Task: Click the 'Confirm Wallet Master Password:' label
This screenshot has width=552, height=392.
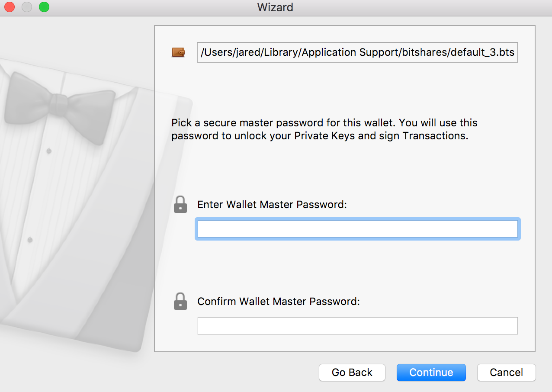Action: coord(279,301)
